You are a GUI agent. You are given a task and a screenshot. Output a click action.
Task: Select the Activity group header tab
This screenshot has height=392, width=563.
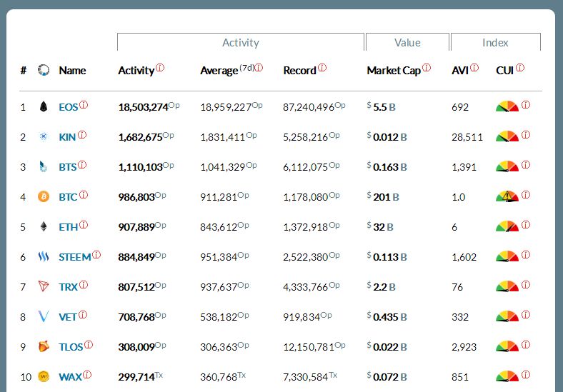click(241, 42)
